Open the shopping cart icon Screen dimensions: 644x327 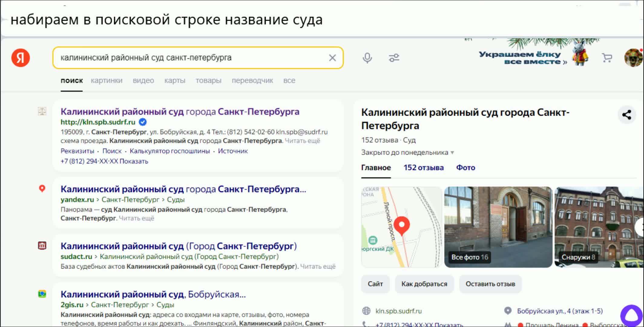pos(607,58)
